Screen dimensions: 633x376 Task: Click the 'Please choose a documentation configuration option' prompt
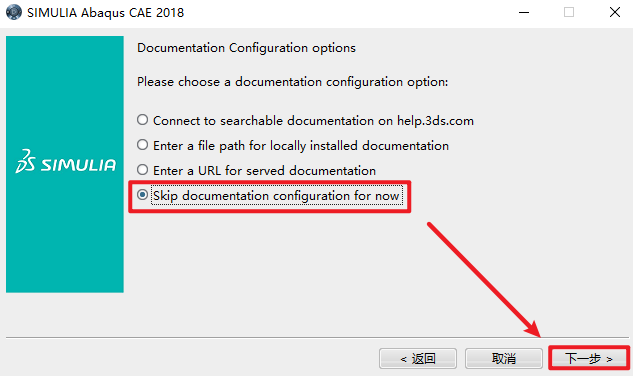click(293, 82)
